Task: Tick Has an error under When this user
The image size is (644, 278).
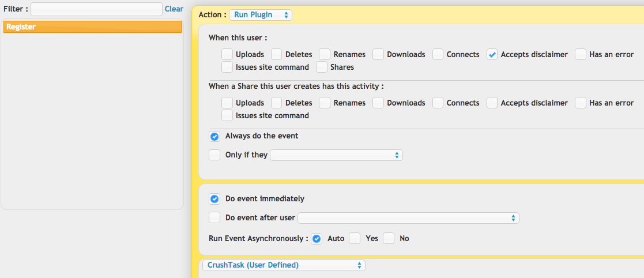Action: pos(581,54)
